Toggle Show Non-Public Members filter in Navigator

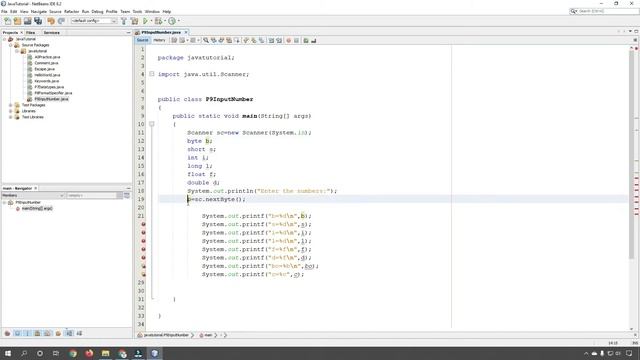[38, 333]
